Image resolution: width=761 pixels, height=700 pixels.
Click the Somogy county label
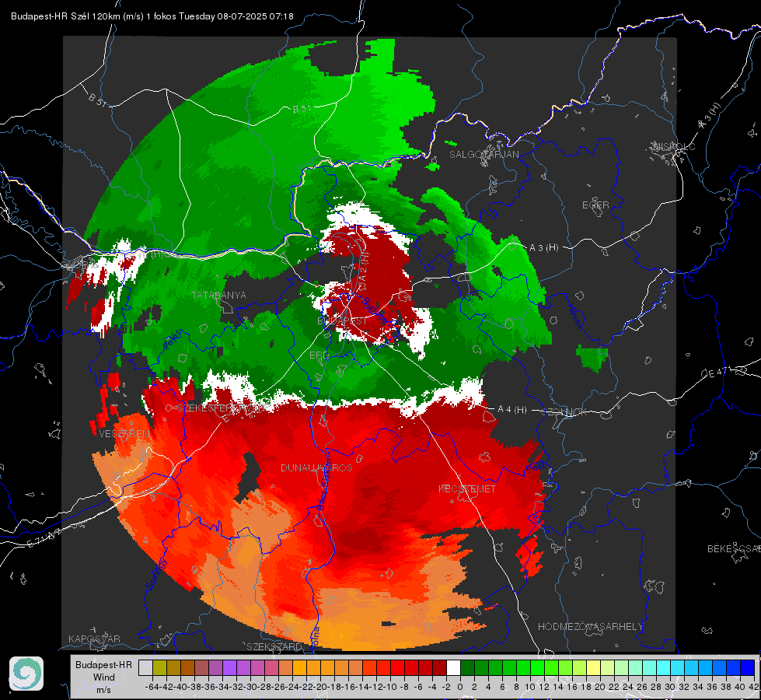[155, 574]
